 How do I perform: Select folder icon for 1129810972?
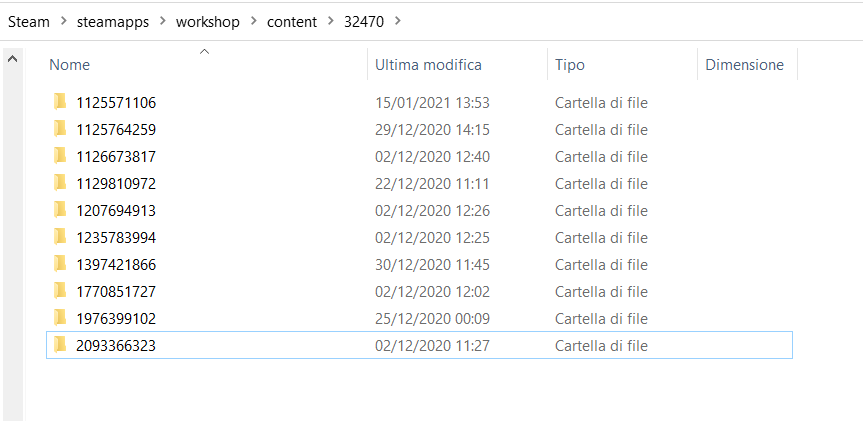point(60,183)
